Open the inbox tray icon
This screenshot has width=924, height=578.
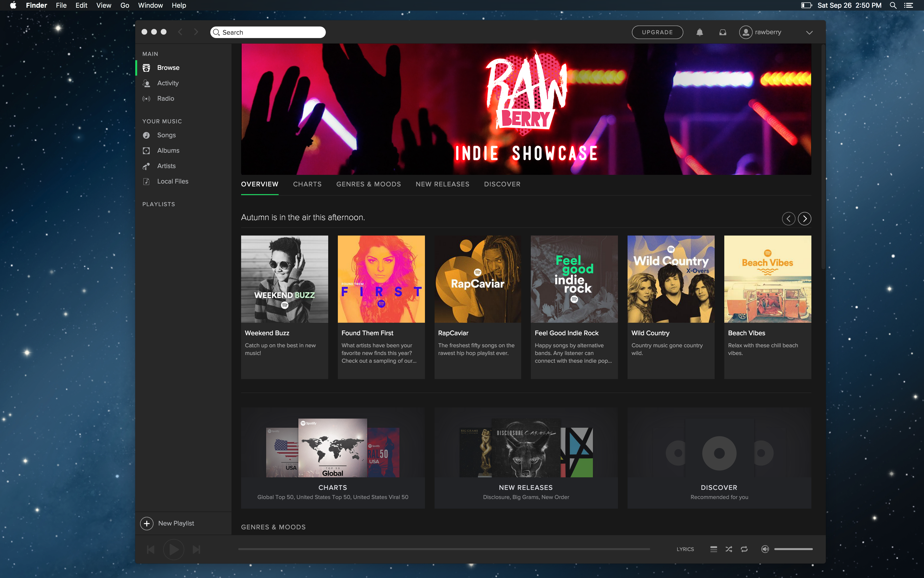pyautogui.click(x=723, y=32)
